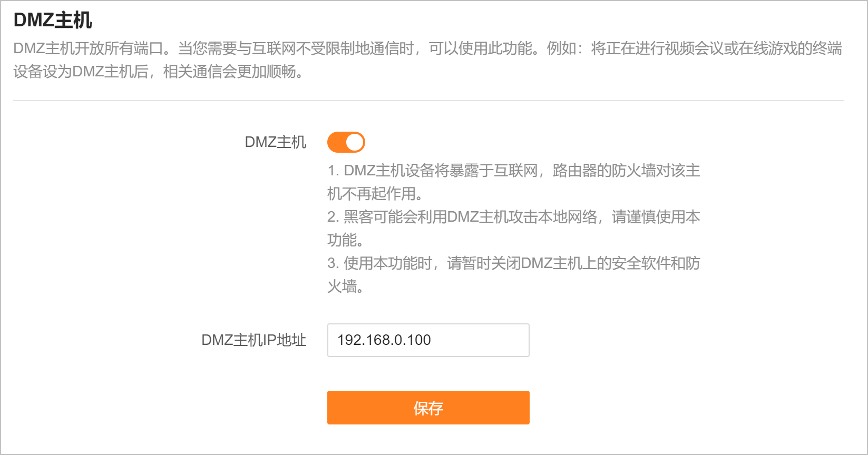Click the wrapped text '火墙。' under warning 3
Image resolution: width=868 pixels, height=455 pixels.
[x=345, y=286]
